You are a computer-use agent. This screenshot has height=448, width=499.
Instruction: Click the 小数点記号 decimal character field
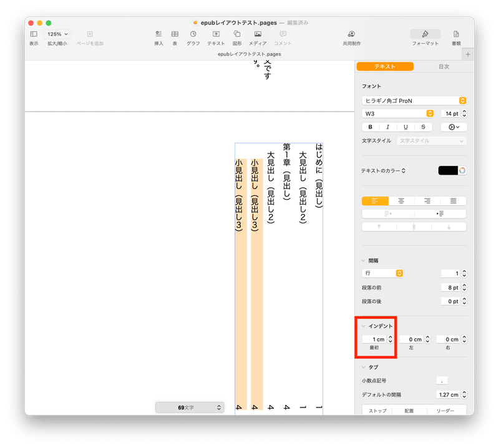[442, 381]
